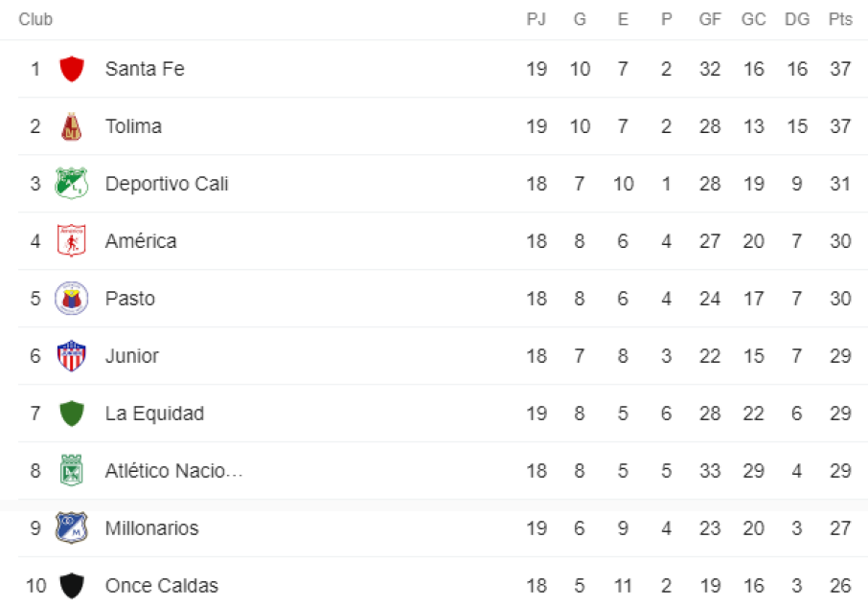Click the Pts column header
Viewport: 868px width, 605px height.
click(840, 19)
